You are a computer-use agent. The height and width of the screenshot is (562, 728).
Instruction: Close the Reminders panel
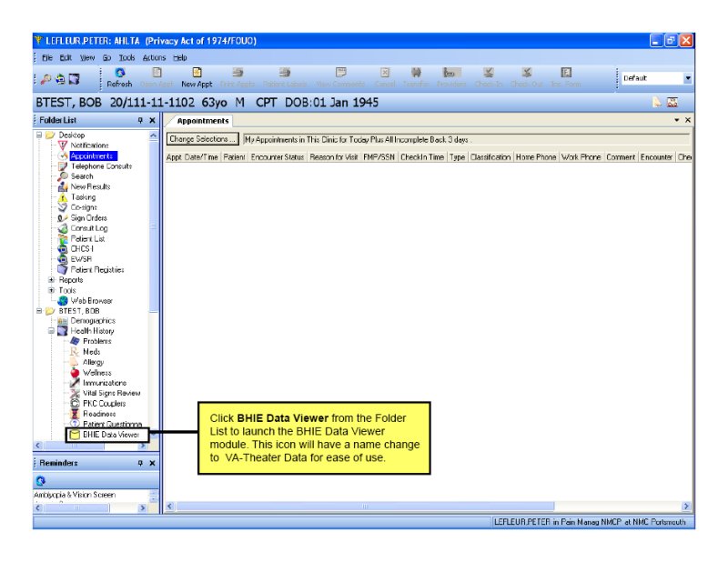pos(152,463)
